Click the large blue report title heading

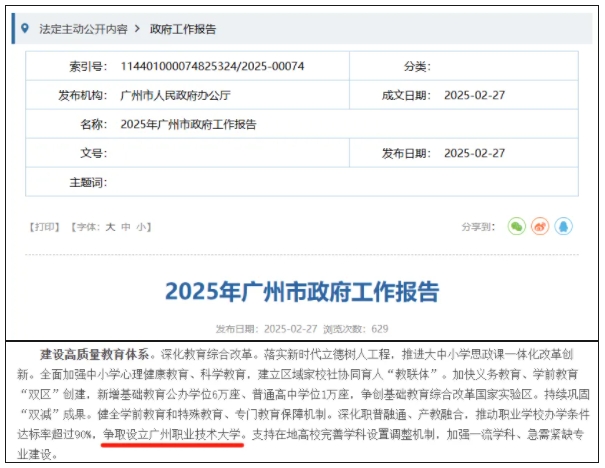[x=302, y=291]
